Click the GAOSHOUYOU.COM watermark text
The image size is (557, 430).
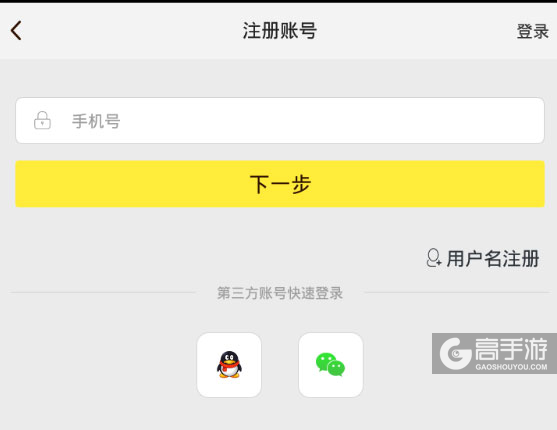[x=511, y=367]
